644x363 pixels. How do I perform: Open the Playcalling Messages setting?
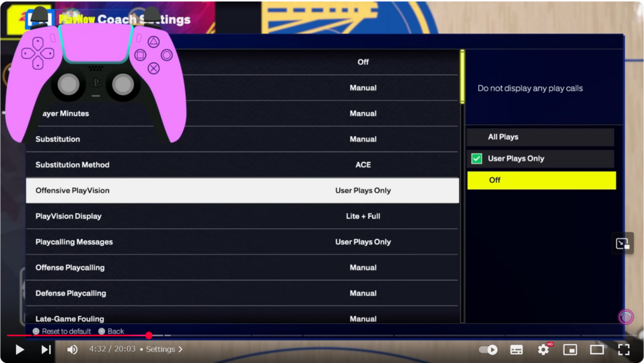pyautogui.click(x=242, y=242)
